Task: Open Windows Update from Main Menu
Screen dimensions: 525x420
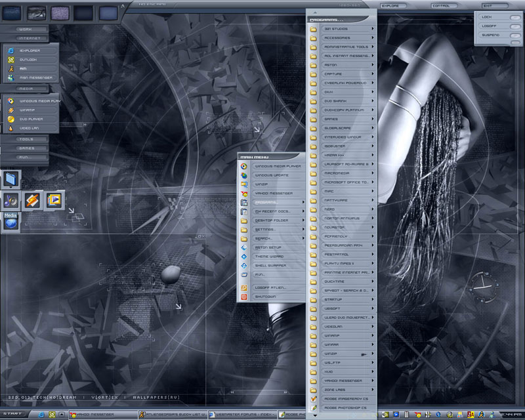Action: click(272, 176)
